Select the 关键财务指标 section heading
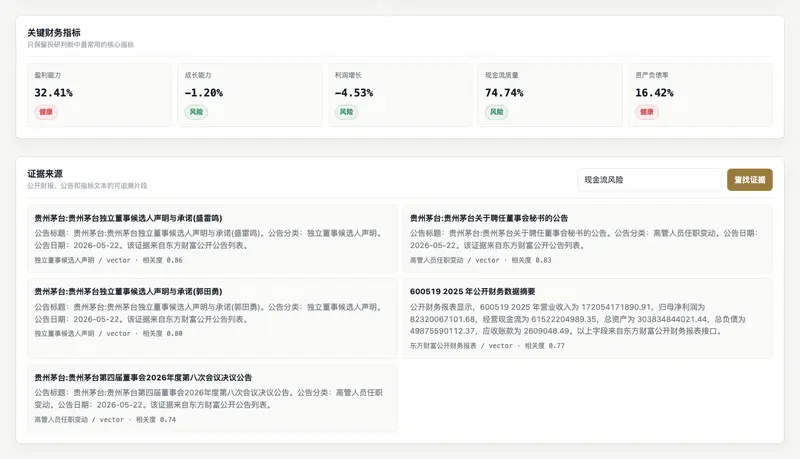The width and height of the screenshot is (800, 459). [54, 33]
